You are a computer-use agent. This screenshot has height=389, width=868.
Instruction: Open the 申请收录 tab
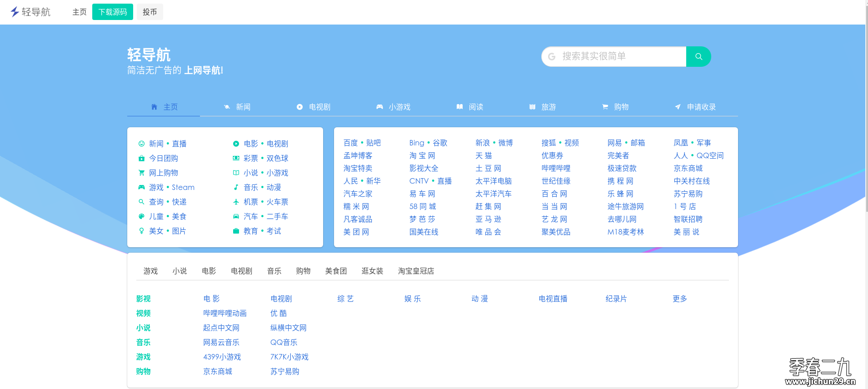[694, 107]
